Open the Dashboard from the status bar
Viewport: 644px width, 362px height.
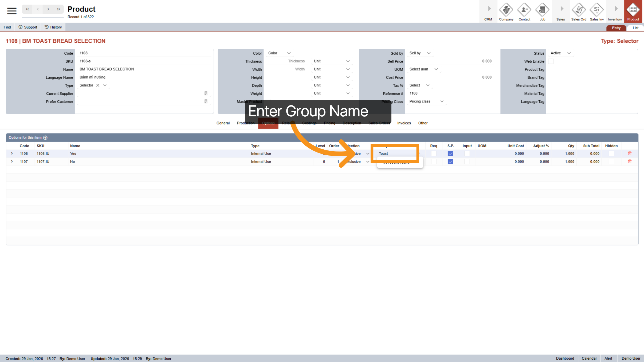[x=565, y=358]
